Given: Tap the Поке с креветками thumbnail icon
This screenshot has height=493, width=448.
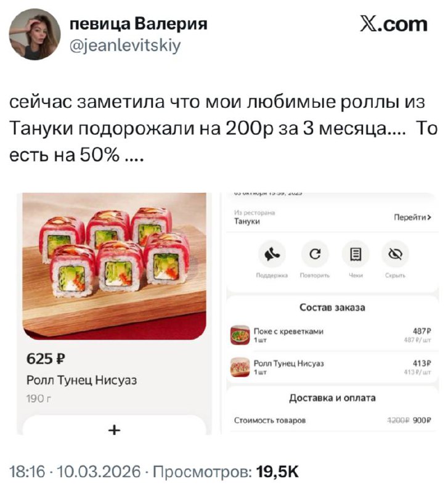Looking at the screenshot, I should tap(240, 335).
